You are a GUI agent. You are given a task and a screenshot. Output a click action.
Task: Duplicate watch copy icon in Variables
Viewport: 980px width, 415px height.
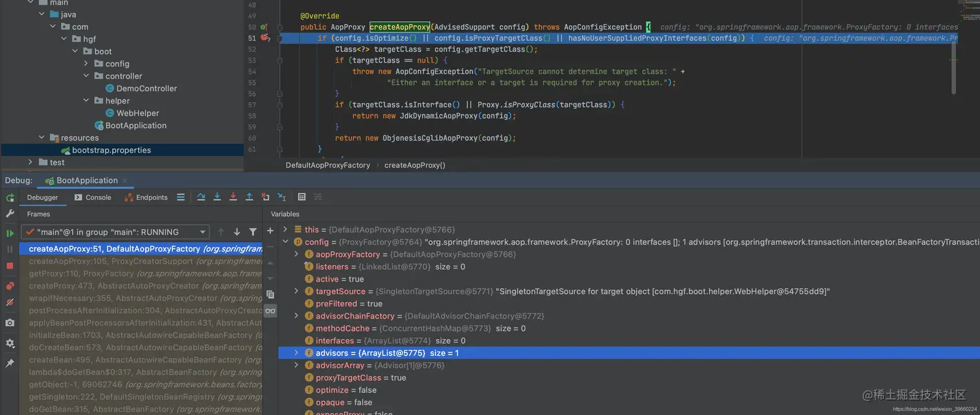(x=270, y=295)
